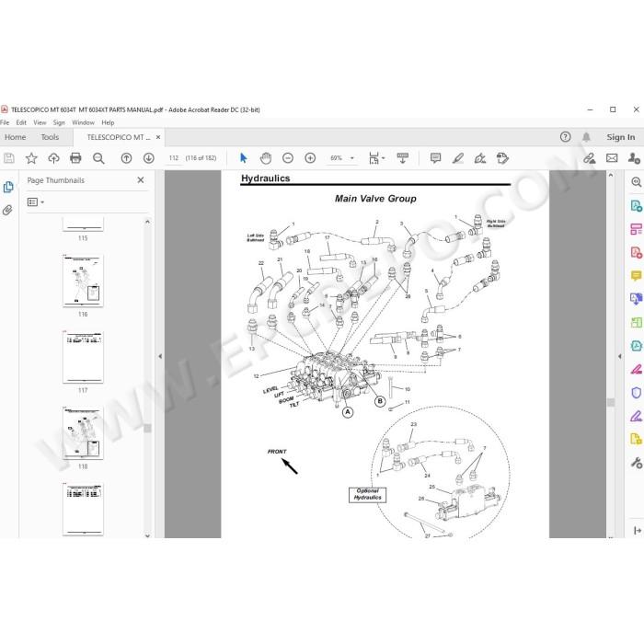The width and height of the screenshot is (644, 644).
Task: Open the Attachments paperclip panel
Action: [7, 211]
